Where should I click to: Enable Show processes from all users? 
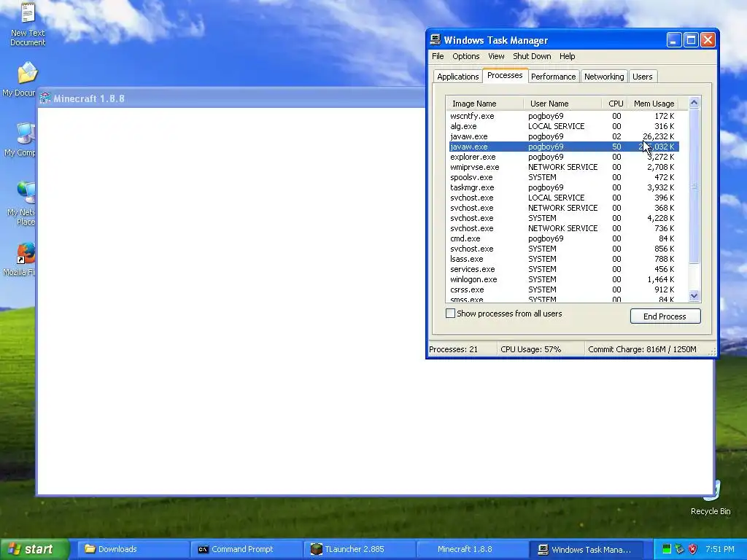click(450, 314)
